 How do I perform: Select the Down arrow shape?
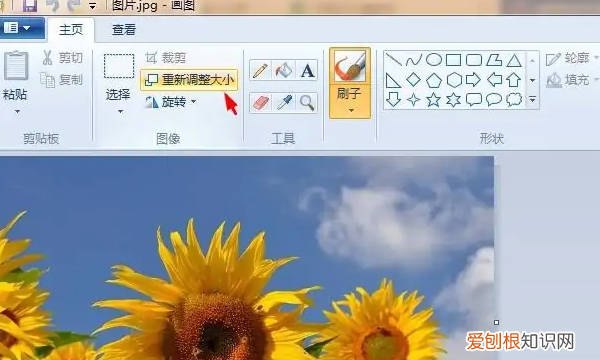393,99
